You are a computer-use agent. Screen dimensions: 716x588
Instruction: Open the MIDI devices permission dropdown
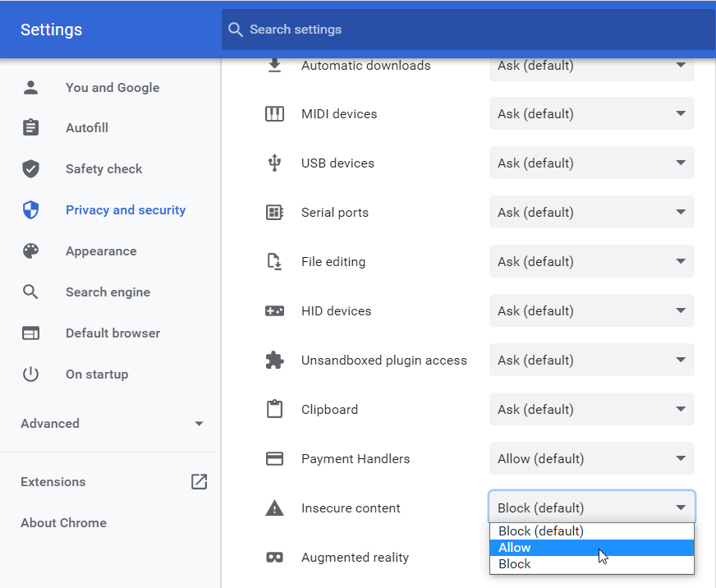592,114
